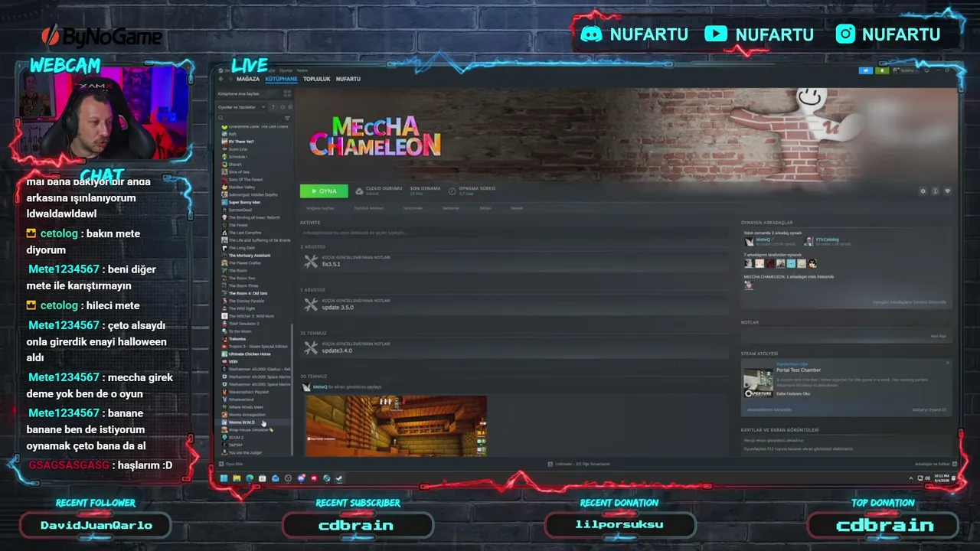
Task: Click the cloud status icon
Action: point(358,191)
